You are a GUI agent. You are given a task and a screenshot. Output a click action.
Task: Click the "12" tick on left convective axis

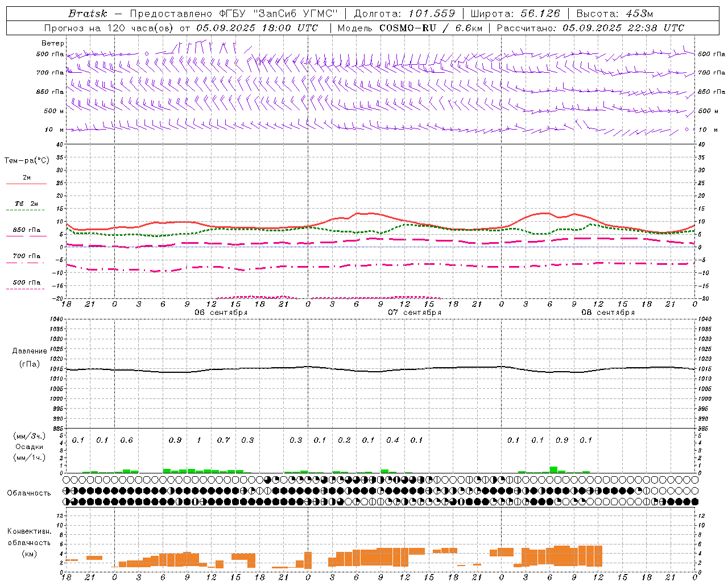coord(59,516)
